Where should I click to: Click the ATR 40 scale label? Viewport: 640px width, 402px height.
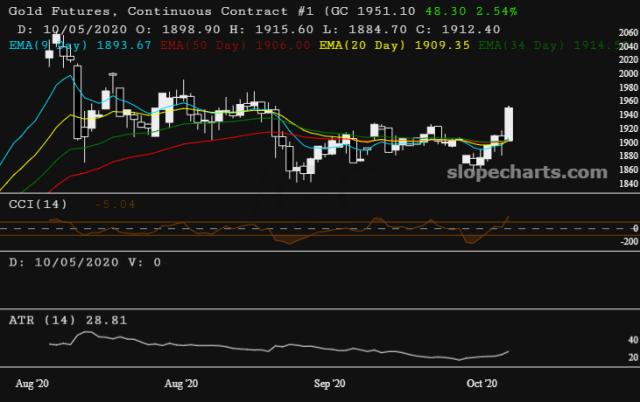tap(633, 340)
